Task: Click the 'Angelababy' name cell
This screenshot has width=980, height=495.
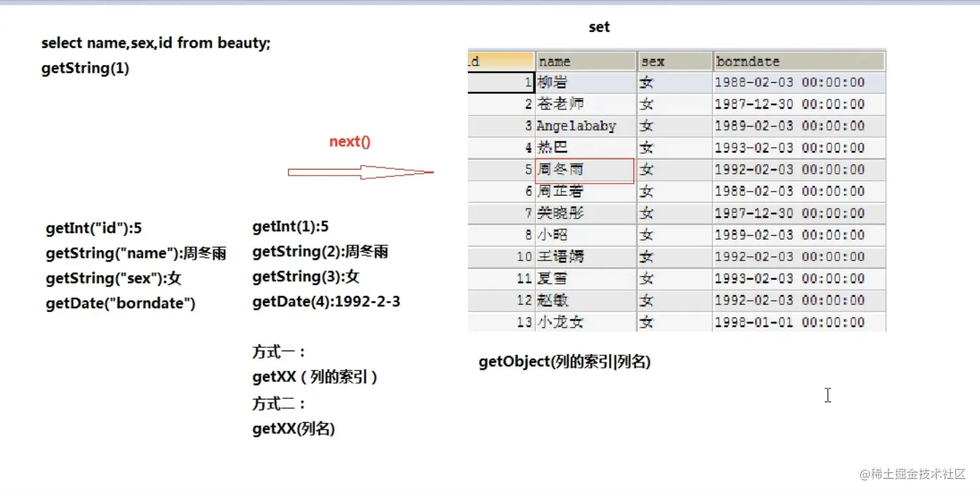Action: pos(586,126)
